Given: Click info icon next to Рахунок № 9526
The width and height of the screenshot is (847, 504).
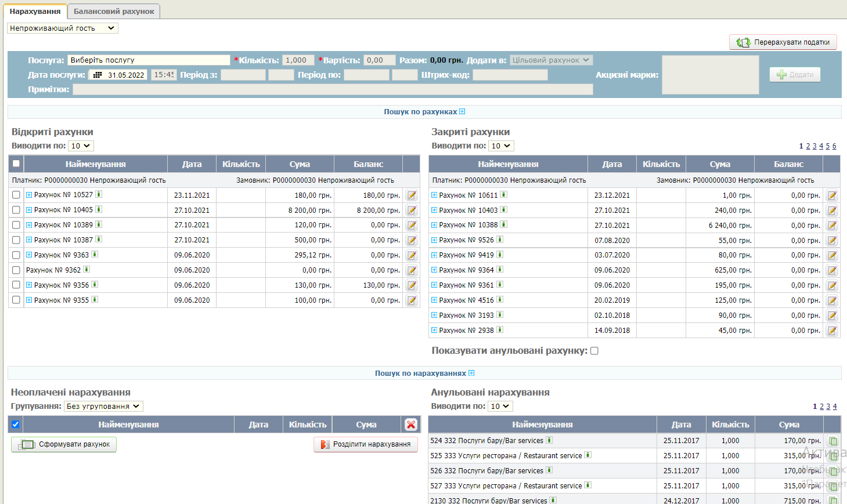Looking at the screenshot, I should 500,240.
